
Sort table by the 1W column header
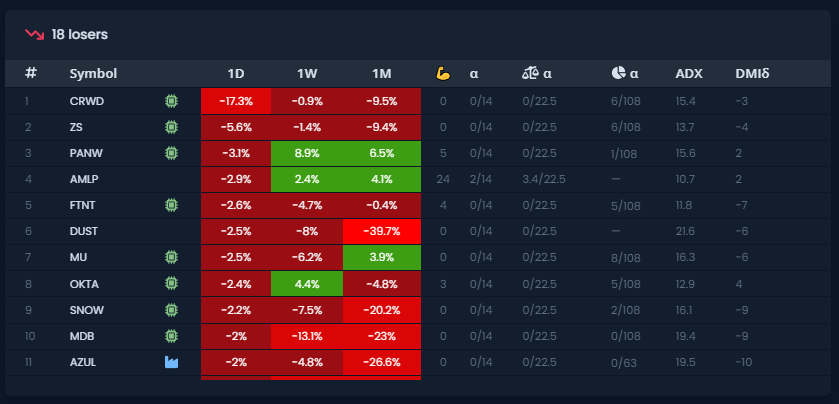click(307, 74)
